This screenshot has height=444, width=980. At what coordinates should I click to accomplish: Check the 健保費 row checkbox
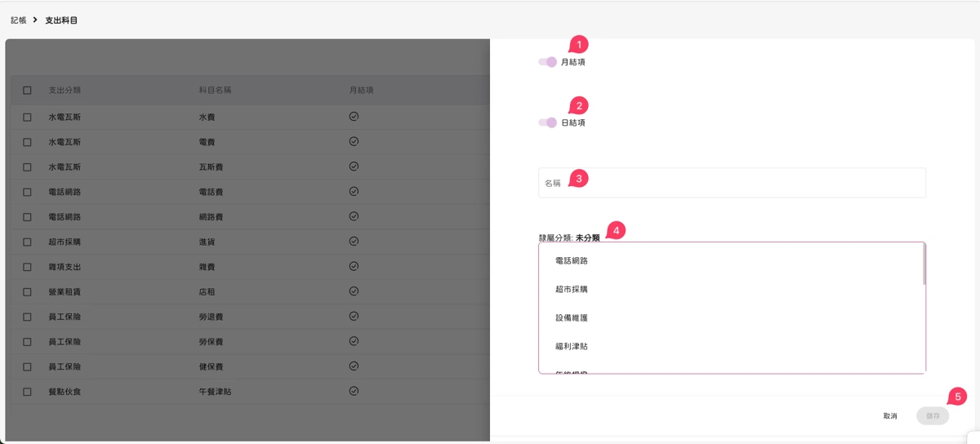pos(27,367)
